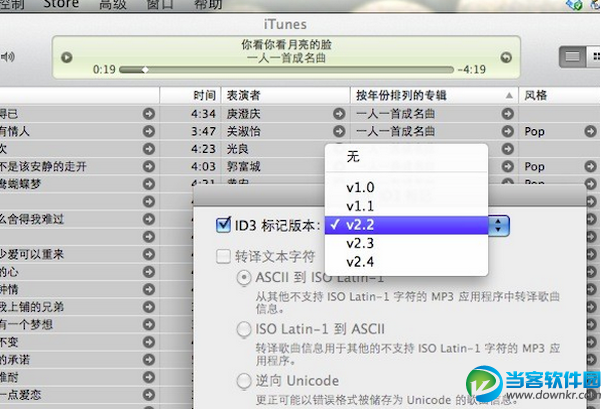This screenshot has width=602, height=409.
Task: Click the -4:19 remaining time display
Action: coord(471,70)
